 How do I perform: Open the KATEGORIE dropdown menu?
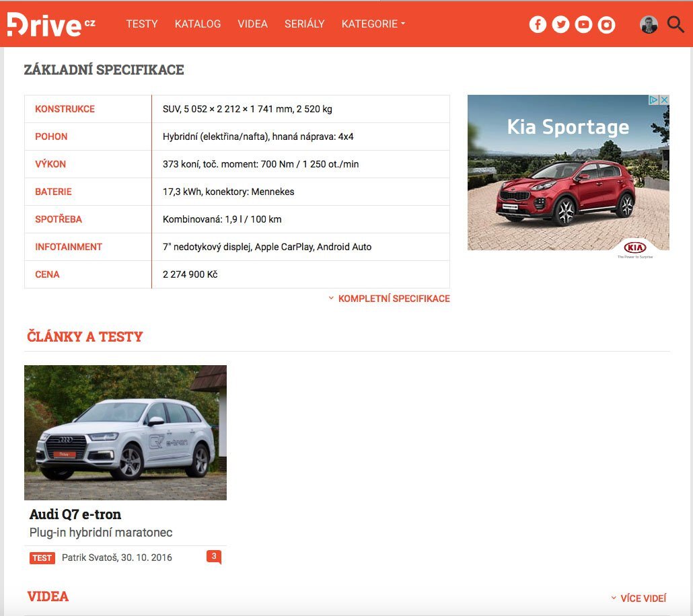coord(373,24)
